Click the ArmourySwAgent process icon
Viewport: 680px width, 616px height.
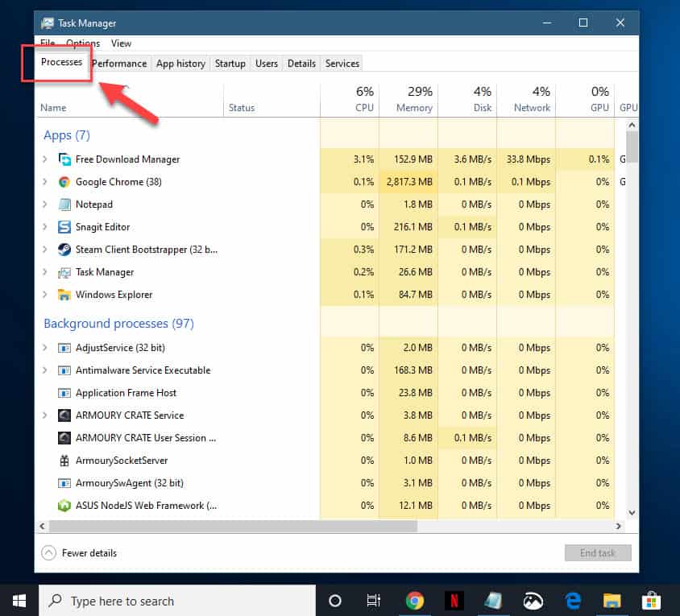tap(64, 483)
